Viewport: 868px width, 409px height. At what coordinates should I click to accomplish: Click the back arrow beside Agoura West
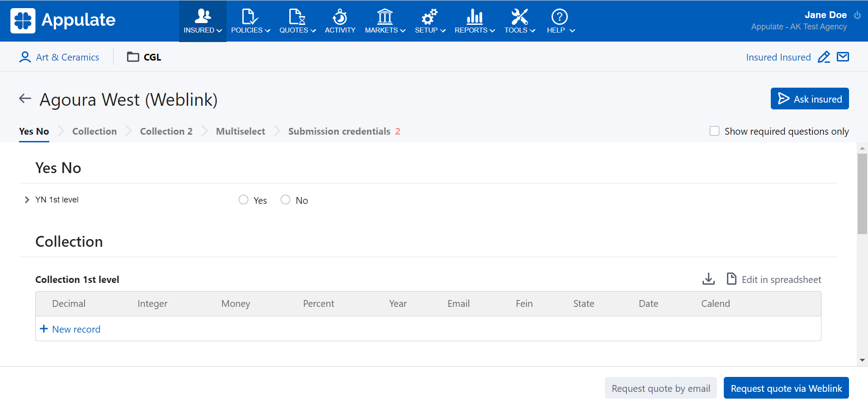[25, 99]
